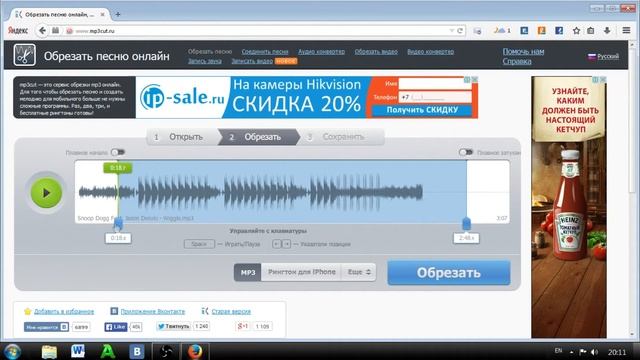
Task: Click the mp3cut scissors logo
Action: [24, 55]
